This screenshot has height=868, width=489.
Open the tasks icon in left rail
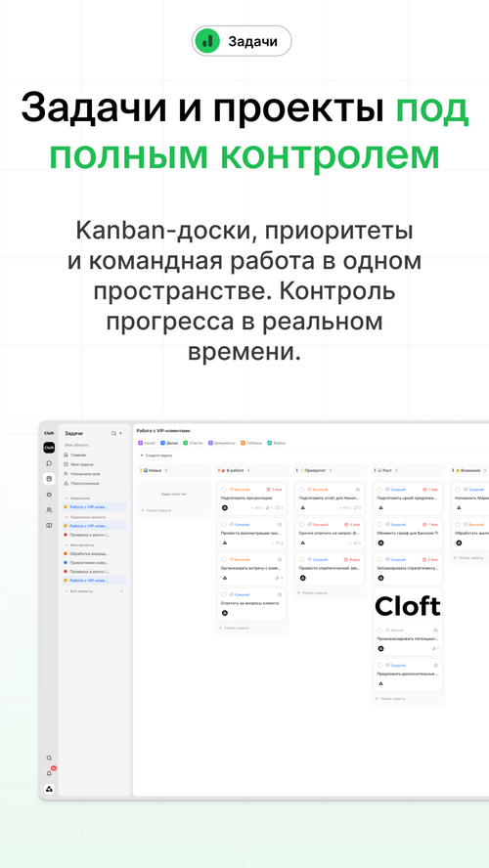click(49, 478)
